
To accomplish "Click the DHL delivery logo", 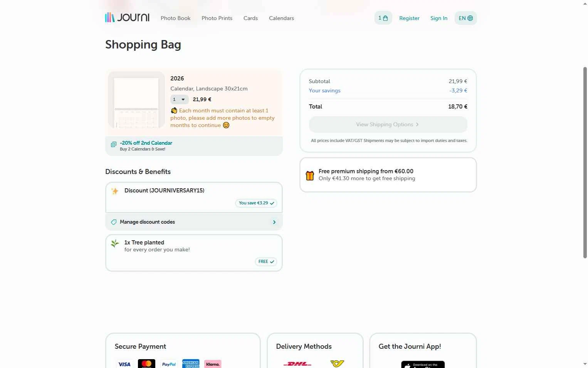I will point(297,364).
